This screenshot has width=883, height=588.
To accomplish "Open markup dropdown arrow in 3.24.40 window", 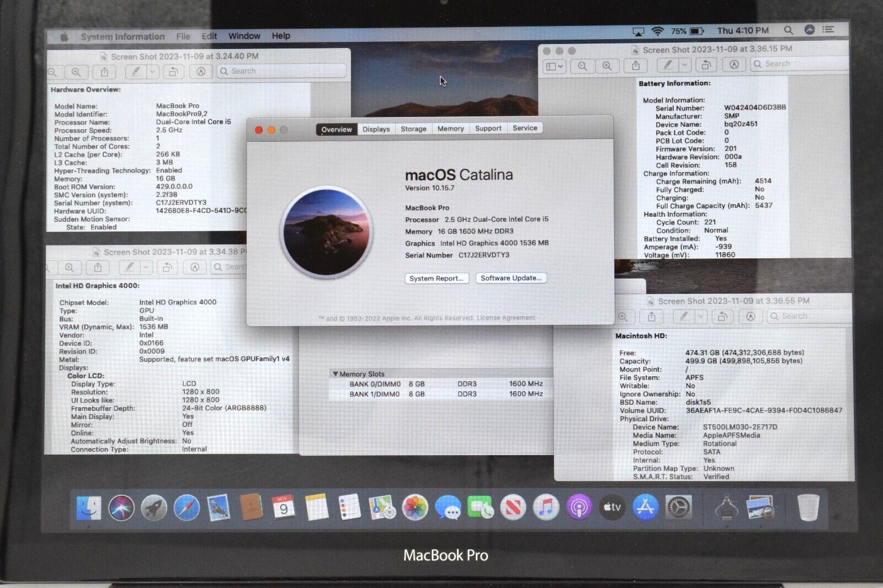I will click(152, 72).
